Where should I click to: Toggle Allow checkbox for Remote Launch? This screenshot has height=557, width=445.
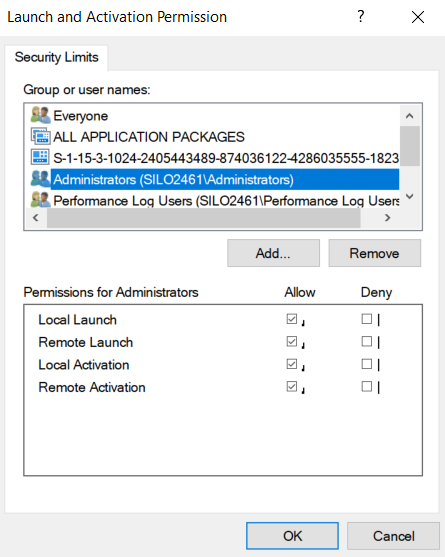292,341
